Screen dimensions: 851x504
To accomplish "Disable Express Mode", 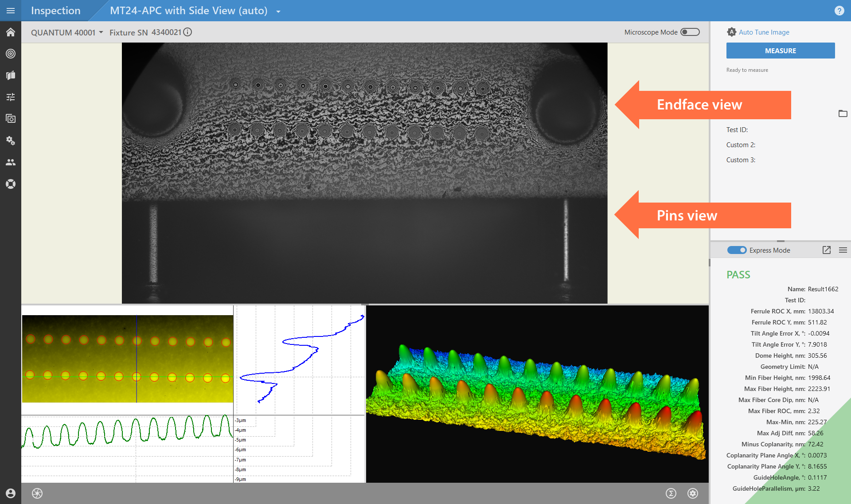I will 737,250.
